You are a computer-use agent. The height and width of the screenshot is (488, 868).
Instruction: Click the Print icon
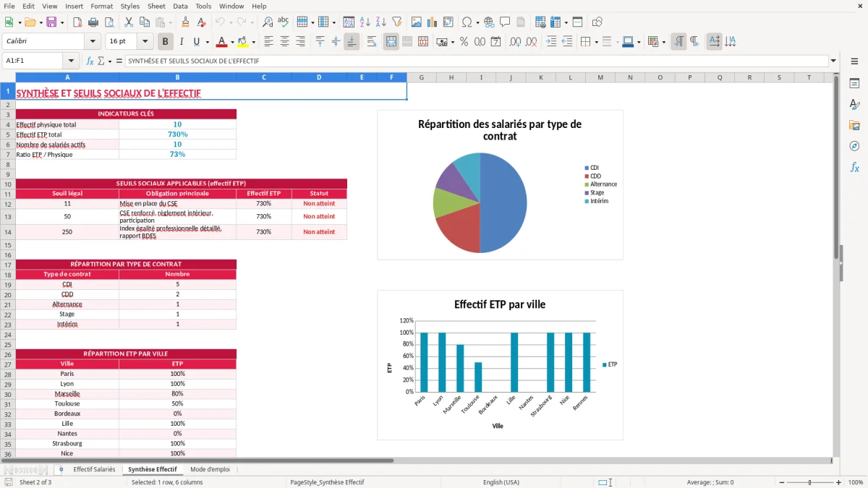click(93, 22)
